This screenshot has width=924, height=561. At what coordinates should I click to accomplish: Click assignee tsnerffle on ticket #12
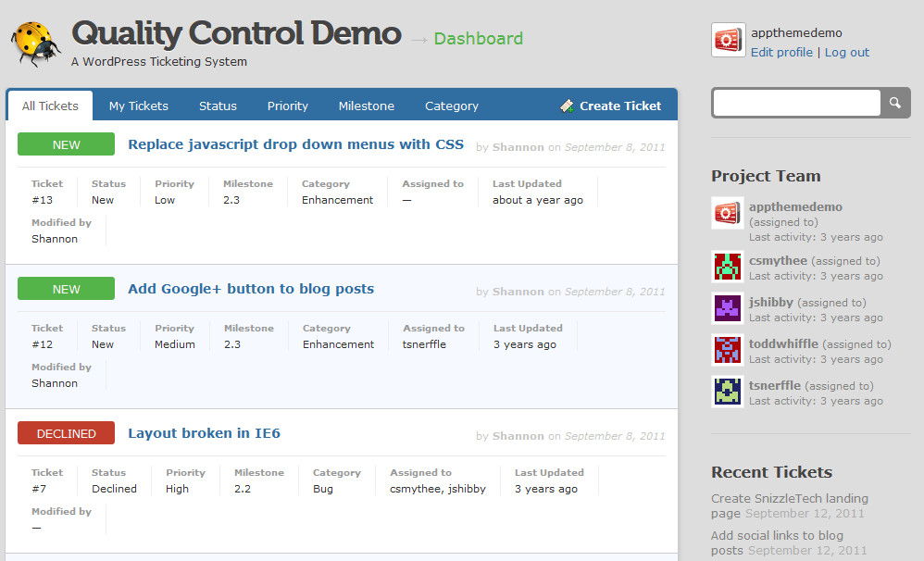tap(424, 344)
